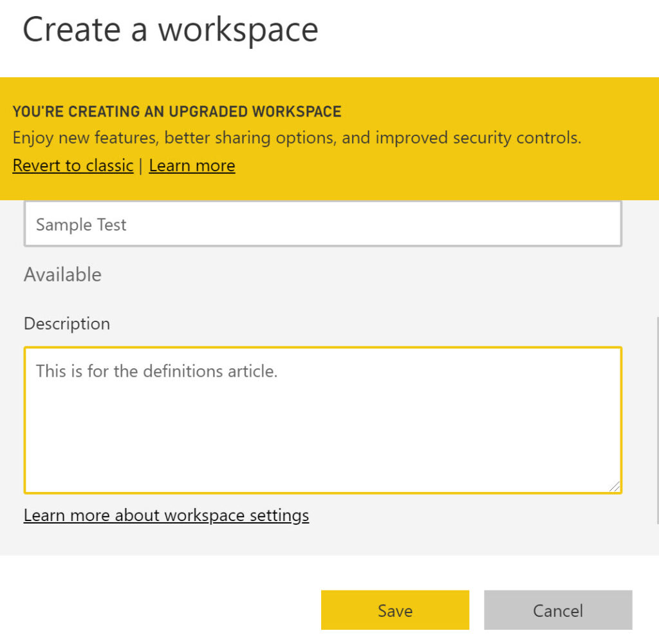659x644 pixels.
Task: Click Learn more about workspace settings
Action: (x=166, y=515)
